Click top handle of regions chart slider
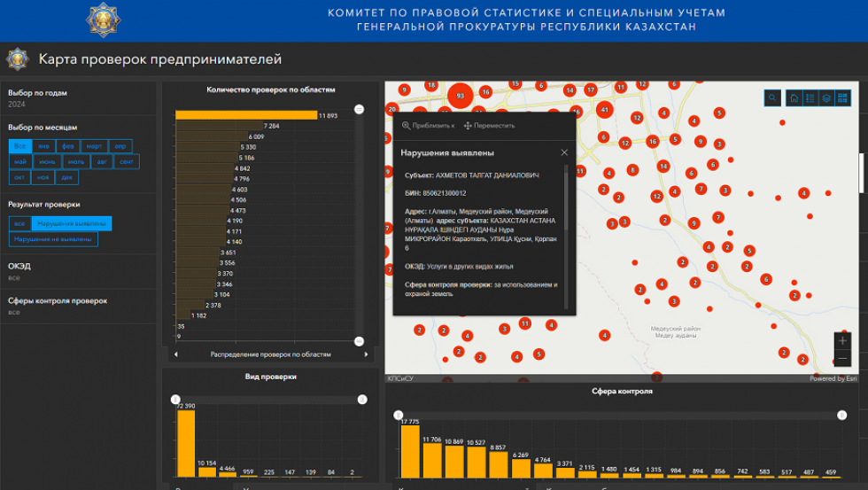 click(x=359, y=109)
